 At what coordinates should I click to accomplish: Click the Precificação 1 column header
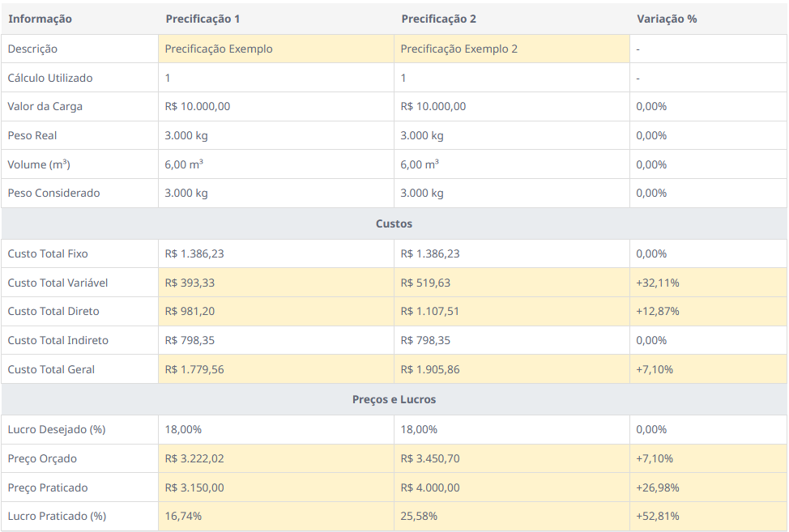coord(276,19)
